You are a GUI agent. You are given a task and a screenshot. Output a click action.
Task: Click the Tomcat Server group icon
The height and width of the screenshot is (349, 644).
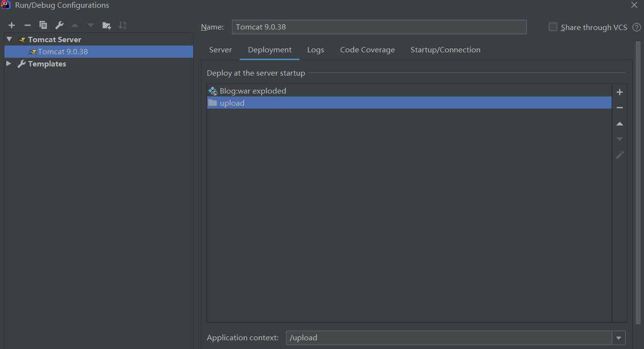coord(21,40)
